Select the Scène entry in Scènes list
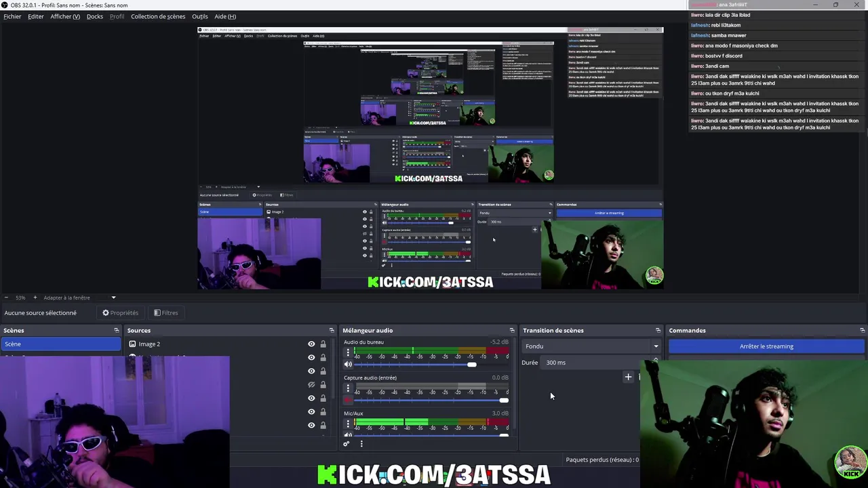 coord(61,344)
